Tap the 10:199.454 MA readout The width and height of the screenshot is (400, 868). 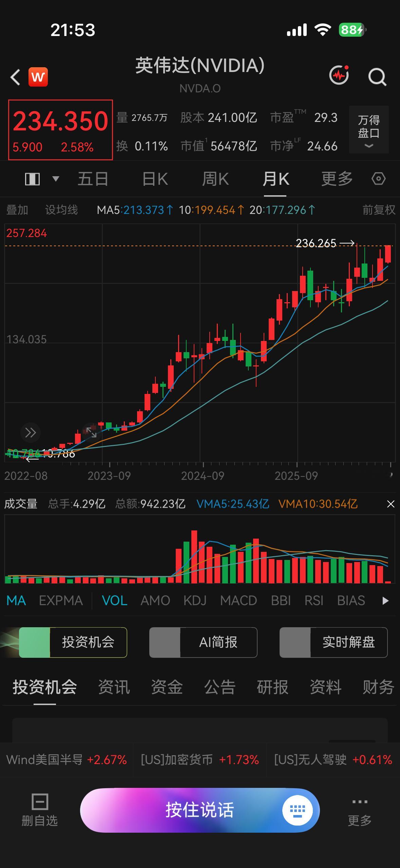coord(211,210)
